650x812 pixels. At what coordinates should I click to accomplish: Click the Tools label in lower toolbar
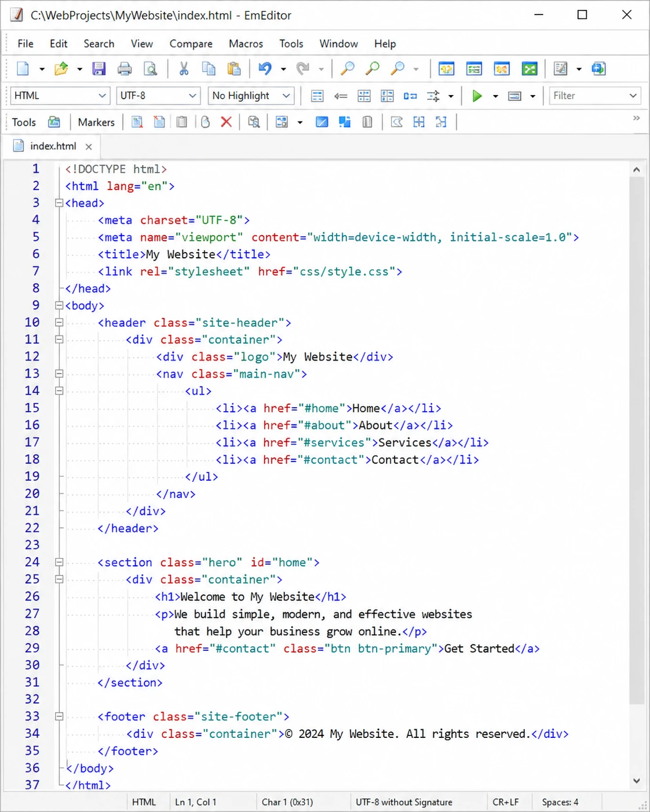coord(24,122)
